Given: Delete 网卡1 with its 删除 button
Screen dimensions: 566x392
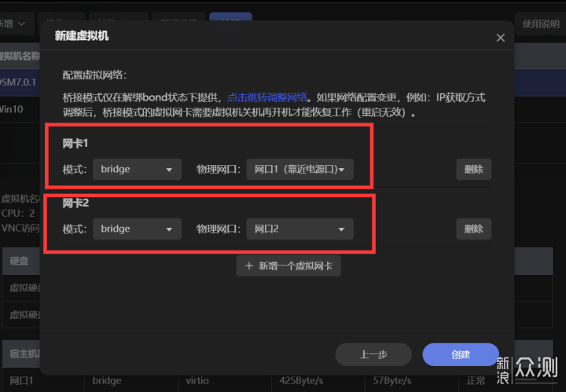Looking at the screenshot, I should tap(473, 169).
